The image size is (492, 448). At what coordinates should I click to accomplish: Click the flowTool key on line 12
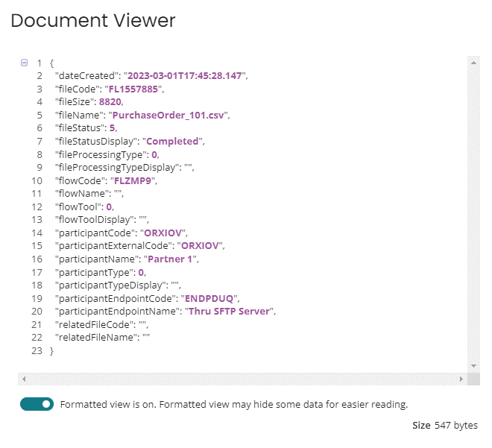pyautogui.click(x=78, y=206)
